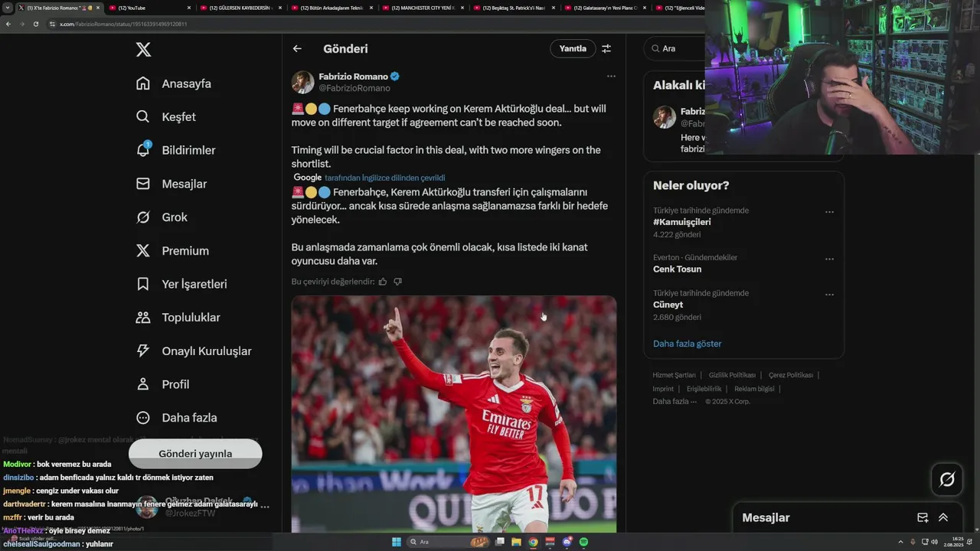Expand Reklam bilgisi footer menu
The image size is (980, 551).
754,389
